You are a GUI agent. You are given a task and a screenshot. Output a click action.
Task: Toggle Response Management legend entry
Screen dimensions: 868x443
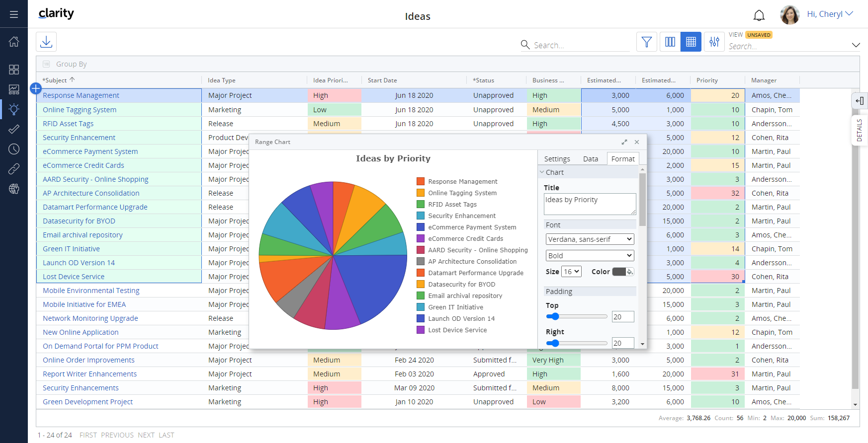tap(462, 182)
